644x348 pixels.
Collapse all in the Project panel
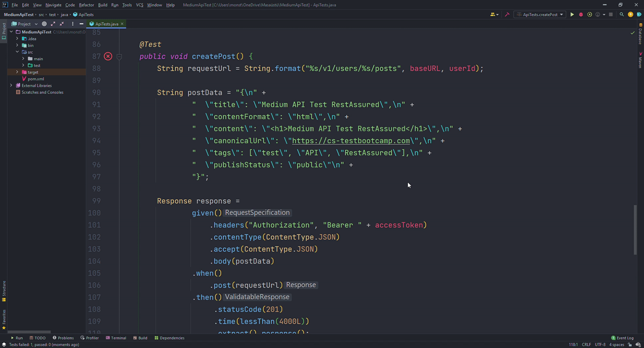(x=62, y=24)
